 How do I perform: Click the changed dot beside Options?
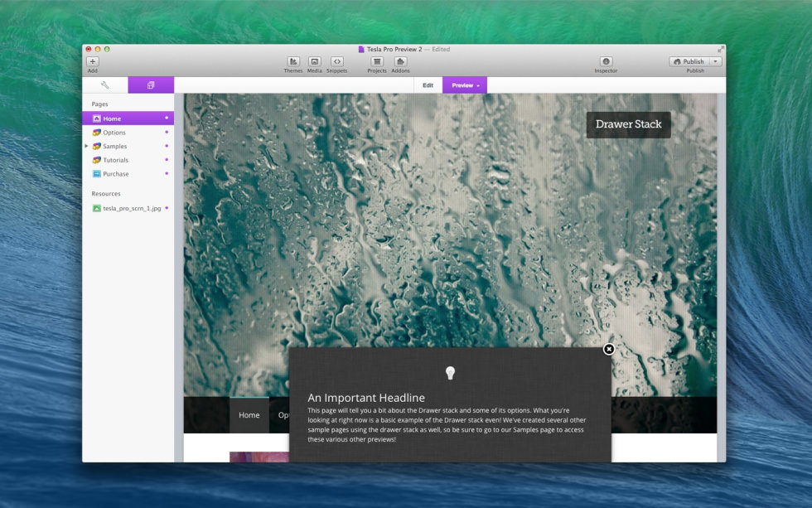[x=167, y=132]
